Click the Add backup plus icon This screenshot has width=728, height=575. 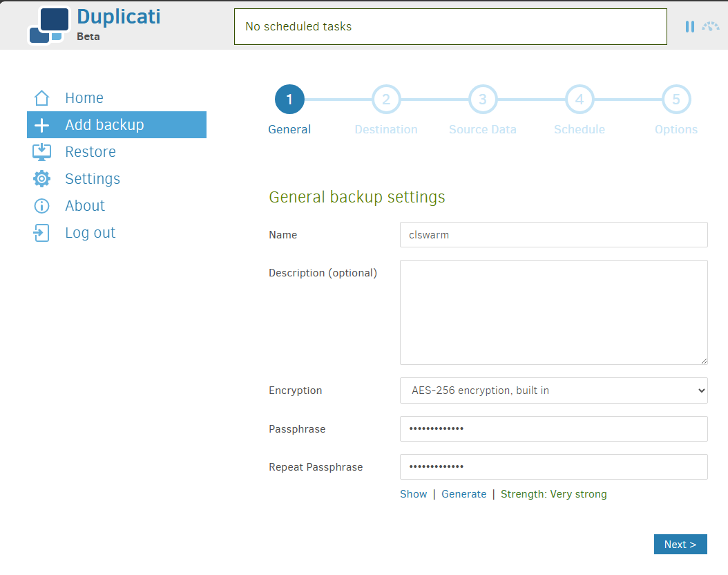[x=41, y=124]
